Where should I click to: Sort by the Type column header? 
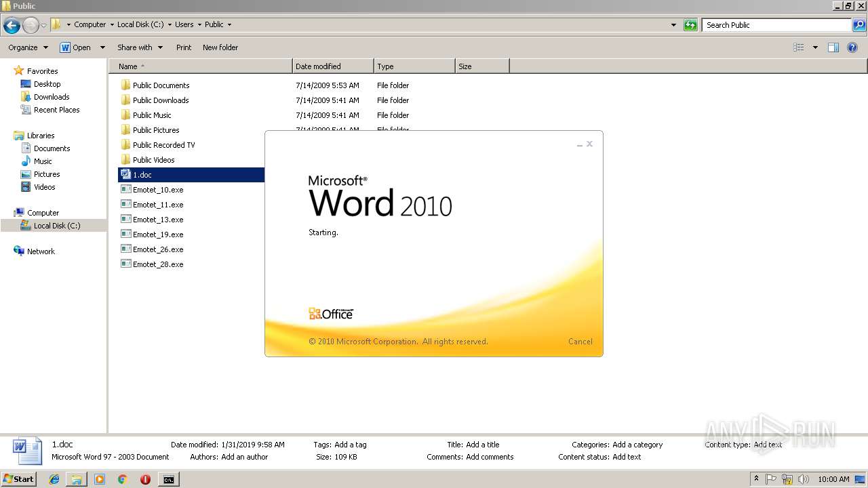coord(414,66)
